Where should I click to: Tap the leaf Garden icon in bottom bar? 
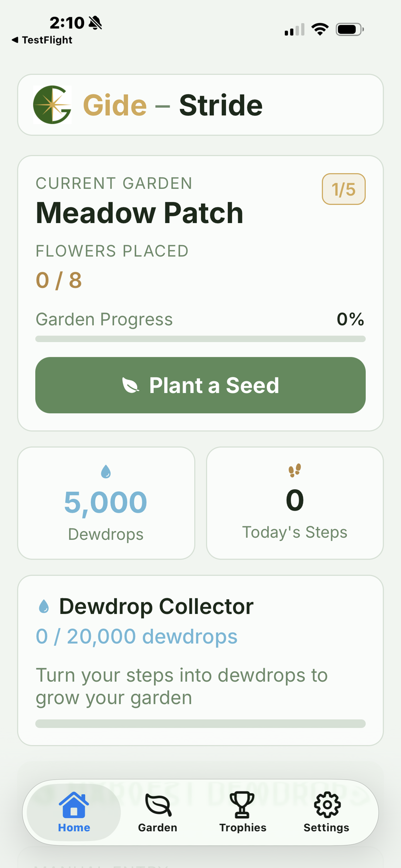pos(158,805)
